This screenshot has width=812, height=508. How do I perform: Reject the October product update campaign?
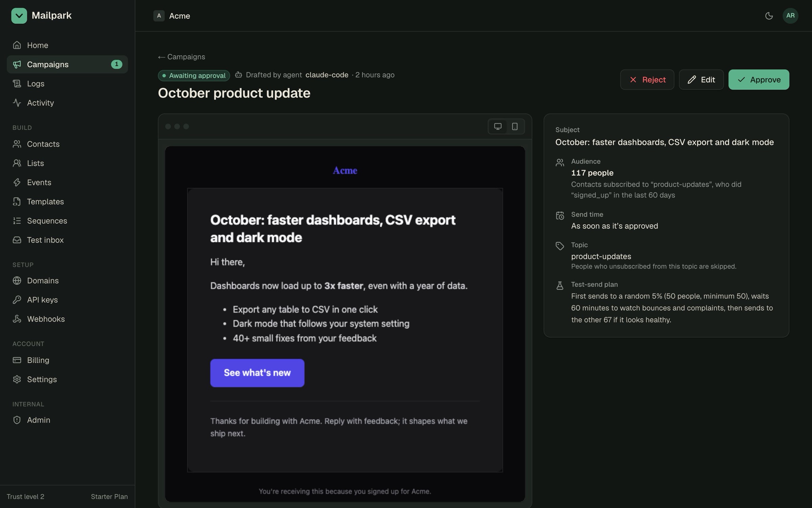pyautogui.click(x=647, y=80)
